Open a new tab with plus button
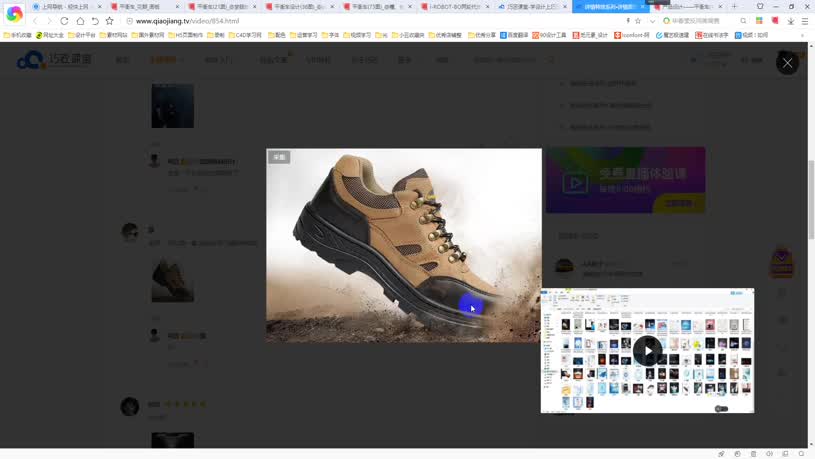Viewport: 815px width, 459px height. tap(734, 7)
